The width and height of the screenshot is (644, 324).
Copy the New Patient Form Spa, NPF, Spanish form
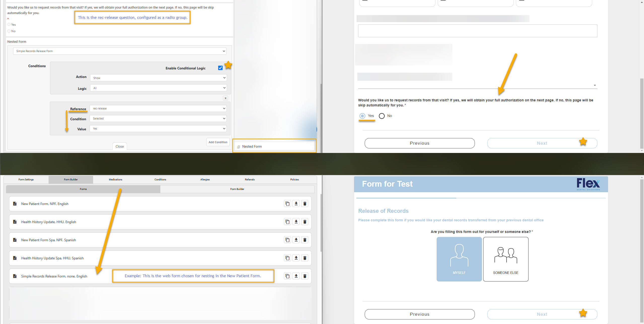point(287,240)
